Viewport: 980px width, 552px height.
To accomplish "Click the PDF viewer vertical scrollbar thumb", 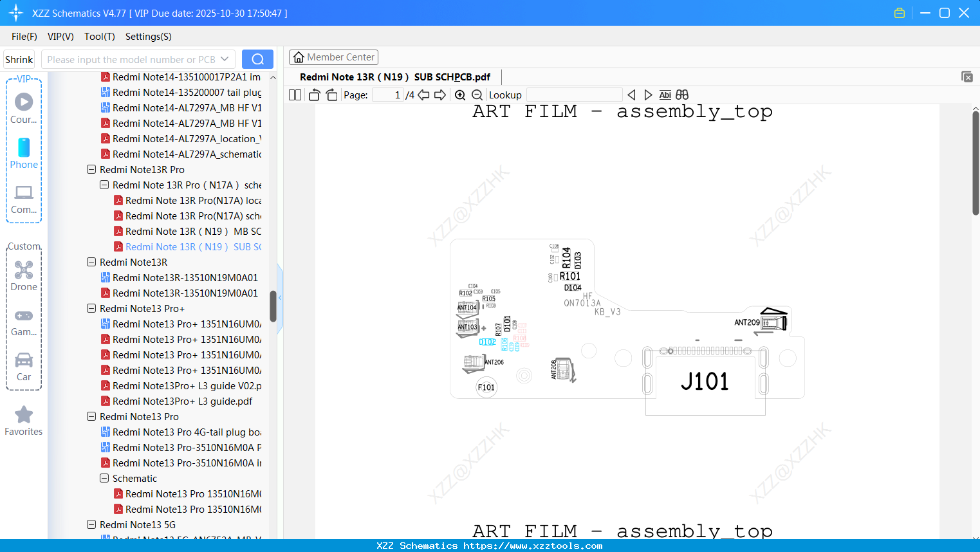I will (x=975, y=163).
